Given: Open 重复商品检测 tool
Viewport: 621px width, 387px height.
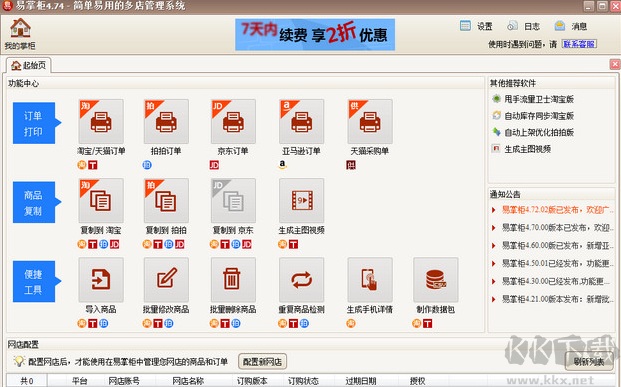Looking at the screenshot, I should click(x=301, y=280).
